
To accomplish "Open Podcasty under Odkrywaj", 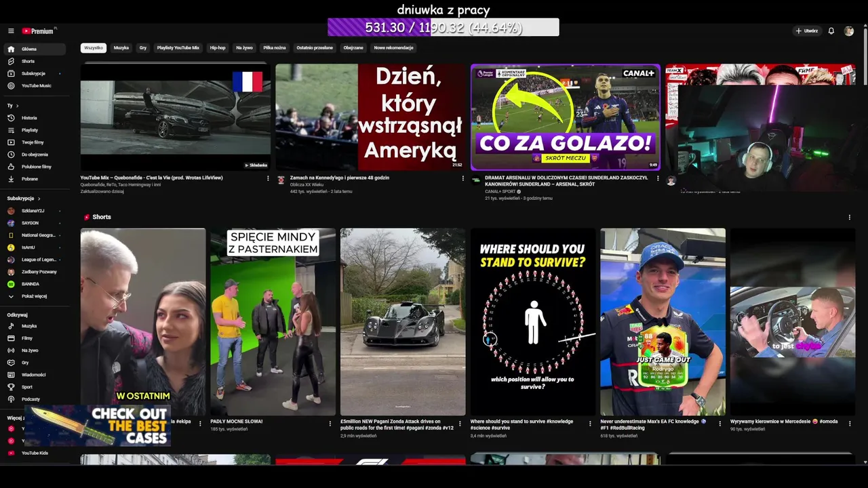I will click(35, 399).
